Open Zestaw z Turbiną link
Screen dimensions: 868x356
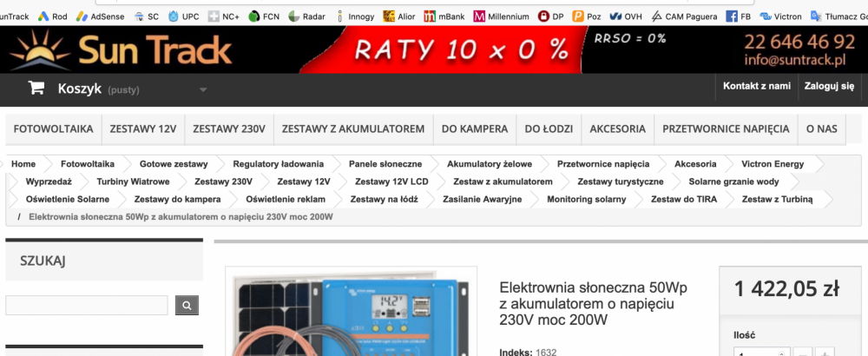point(777,200)
